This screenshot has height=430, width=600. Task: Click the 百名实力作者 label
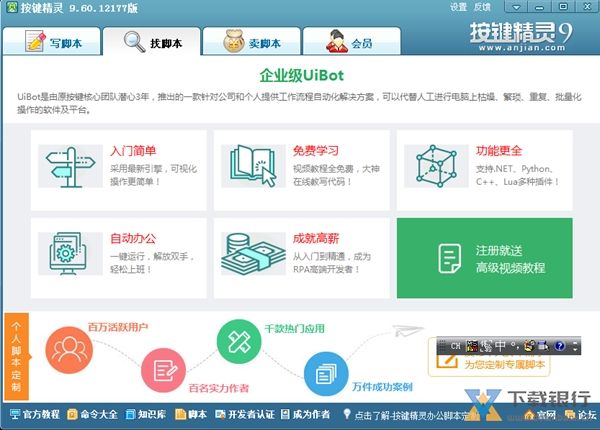tap(219, 389)
